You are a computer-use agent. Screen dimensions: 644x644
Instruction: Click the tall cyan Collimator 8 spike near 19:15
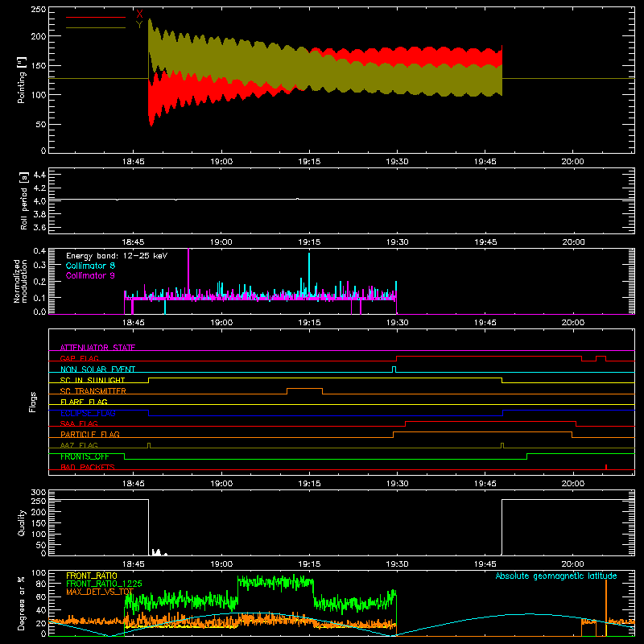pyautogui.click(x=309, y=274)
